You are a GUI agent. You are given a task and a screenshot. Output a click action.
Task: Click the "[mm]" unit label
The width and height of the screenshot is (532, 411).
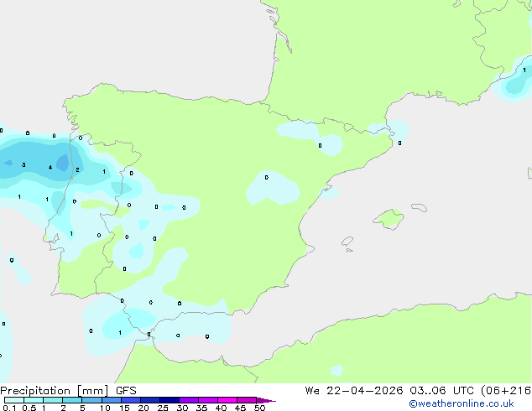92,391
